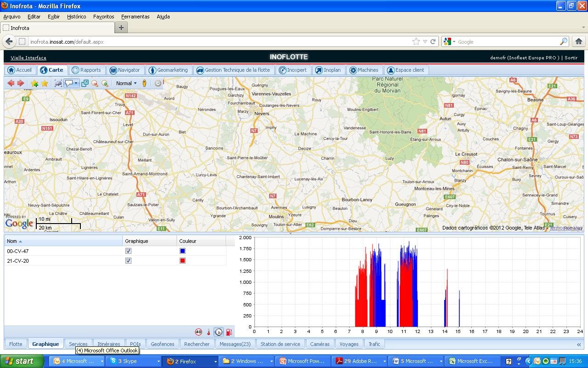The height and width of the screenshot is (368, 588).
Task: Open the Rapports tab
Action: click(86, 70)
